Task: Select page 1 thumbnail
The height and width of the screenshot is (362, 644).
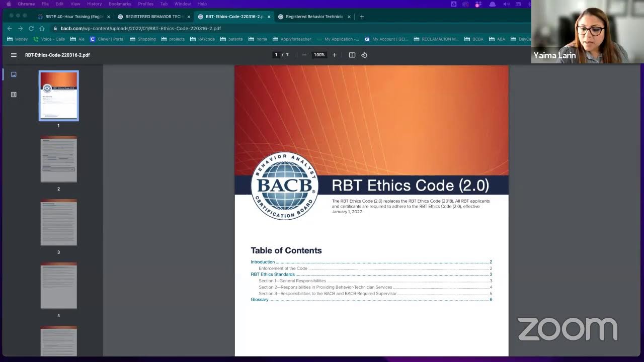Action: pyautogui.click(x=59, y=96)
